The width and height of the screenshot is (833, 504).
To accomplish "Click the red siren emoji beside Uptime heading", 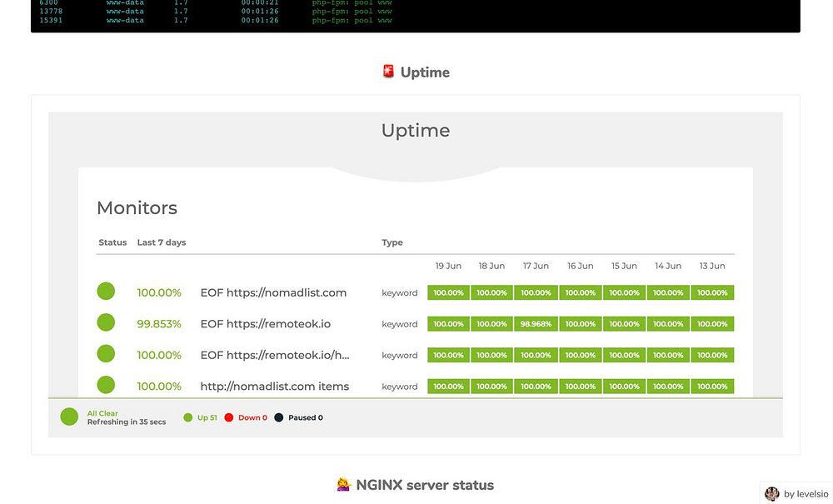I will pyautogui.click(x=388, y=72).
